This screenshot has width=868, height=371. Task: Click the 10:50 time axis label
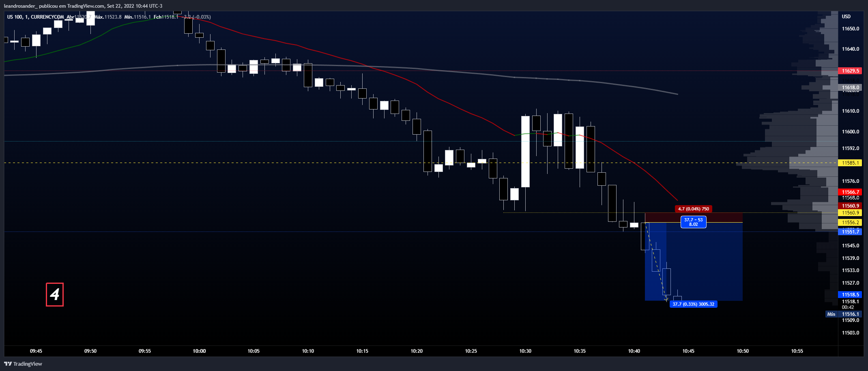click(743, 351)
